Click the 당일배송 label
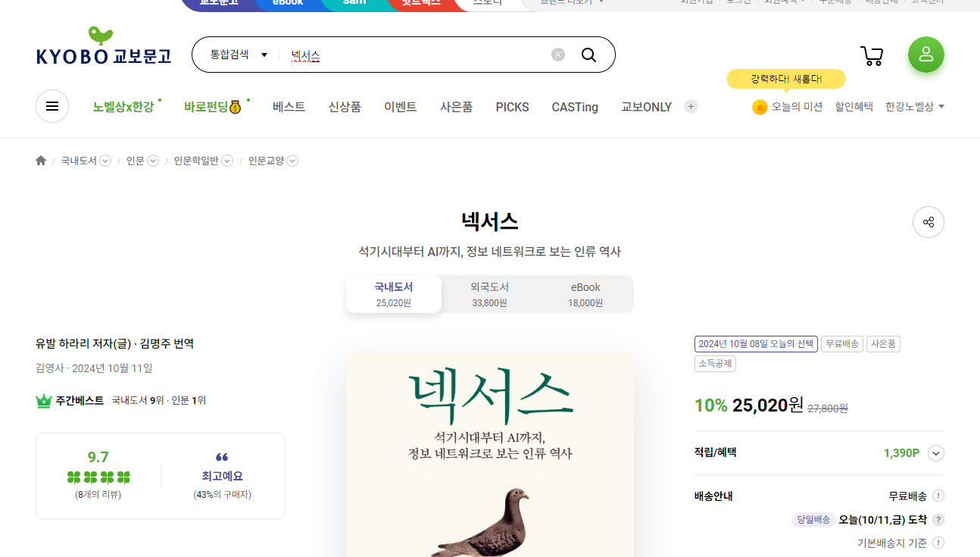This screenshot has width=980, height=557. [x=813, y=520]
